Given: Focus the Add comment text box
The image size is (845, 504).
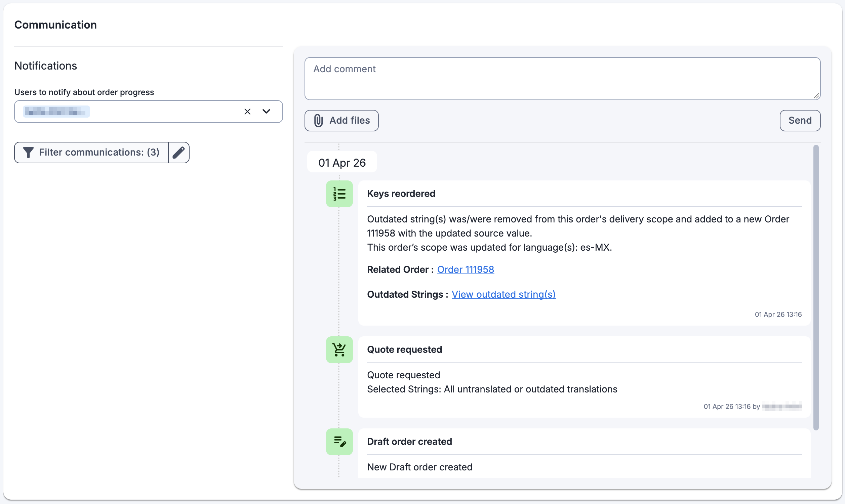Looking at the screenshot, I should (x=562, y=78).
